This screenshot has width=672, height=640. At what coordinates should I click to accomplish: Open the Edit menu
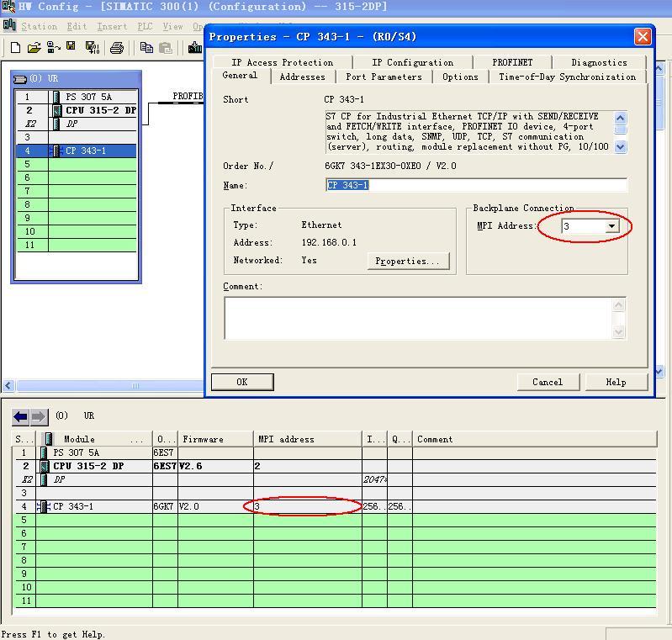77,27
